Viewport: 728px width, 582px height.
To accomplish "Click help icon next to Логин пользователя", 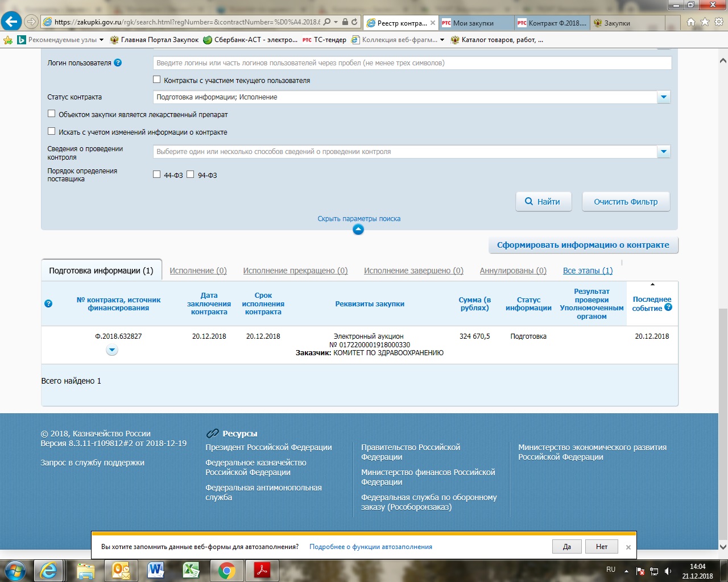I will tap(118, 63).
